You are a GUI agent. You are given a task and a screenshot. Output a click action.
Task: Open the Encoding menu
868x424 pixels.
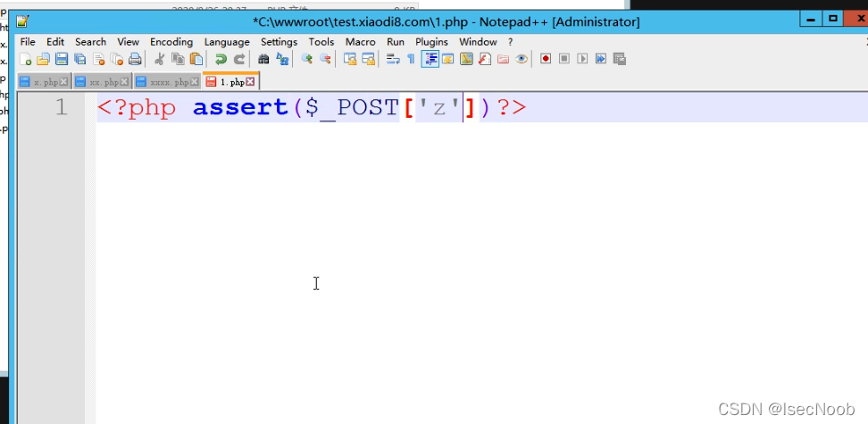click(171, 42)
